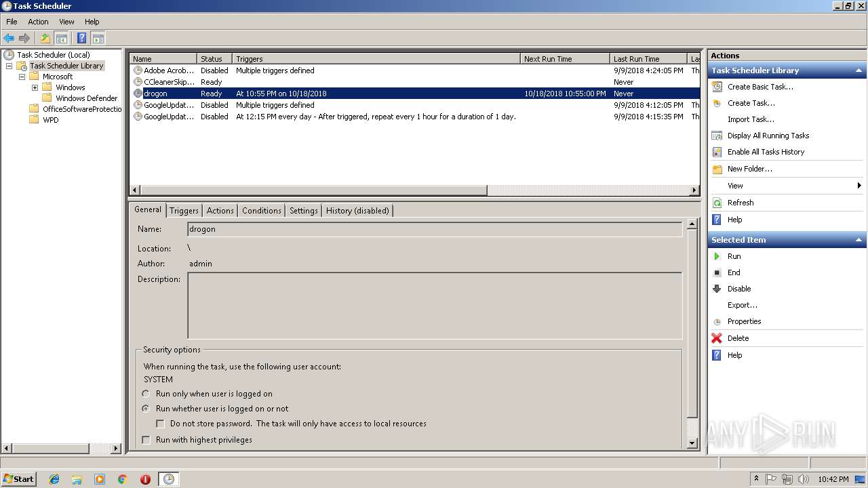Click the Properties clock icon
868x488 pixels.
pos(717,321)
